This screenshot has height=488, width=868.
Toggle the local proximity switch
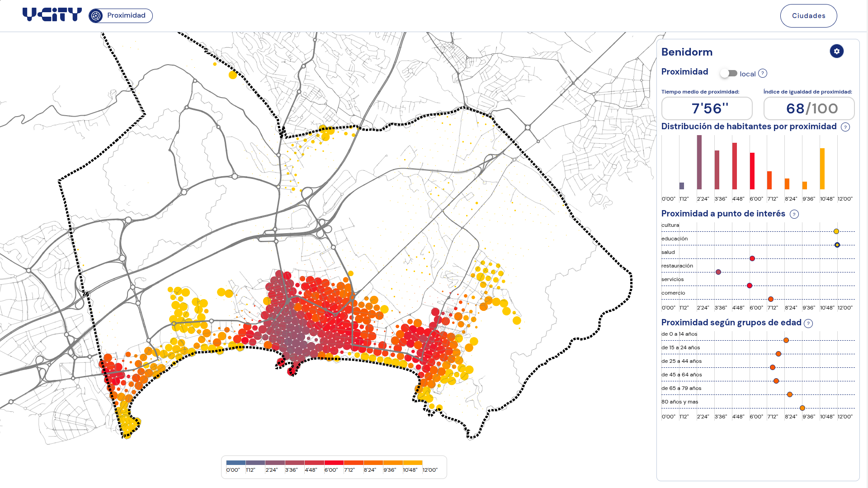[729, 73]
